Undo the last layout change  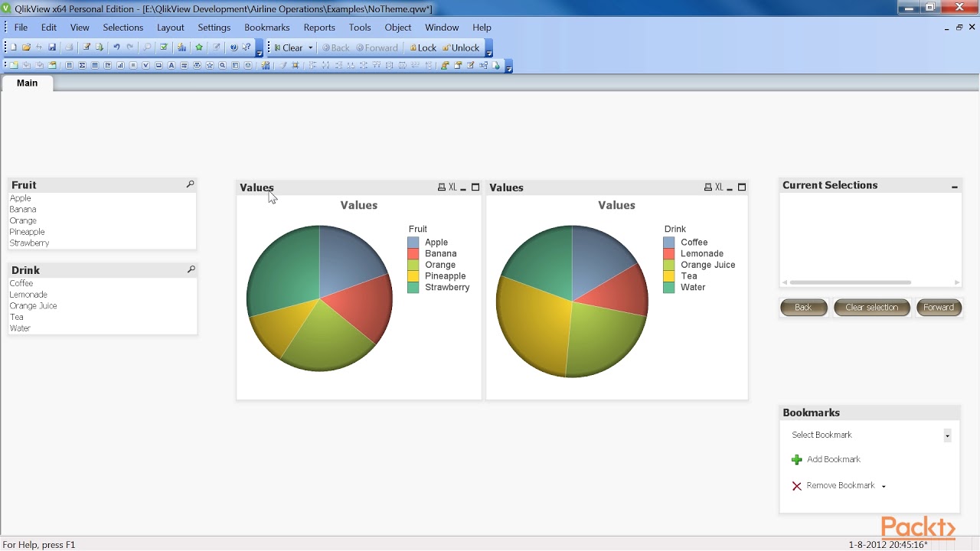(x=116, y=47)
